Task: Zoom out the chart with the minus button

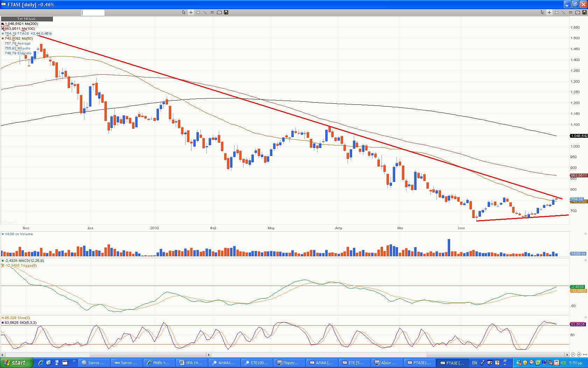Action: click(573, 355)
